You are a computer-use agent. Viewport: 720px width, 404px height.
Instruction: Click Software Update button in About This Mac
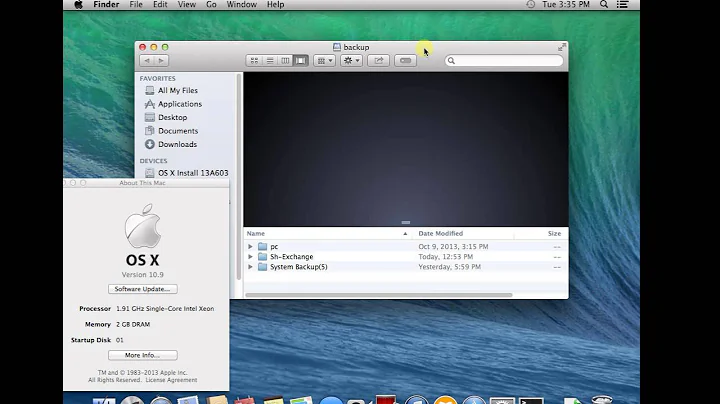143,289
